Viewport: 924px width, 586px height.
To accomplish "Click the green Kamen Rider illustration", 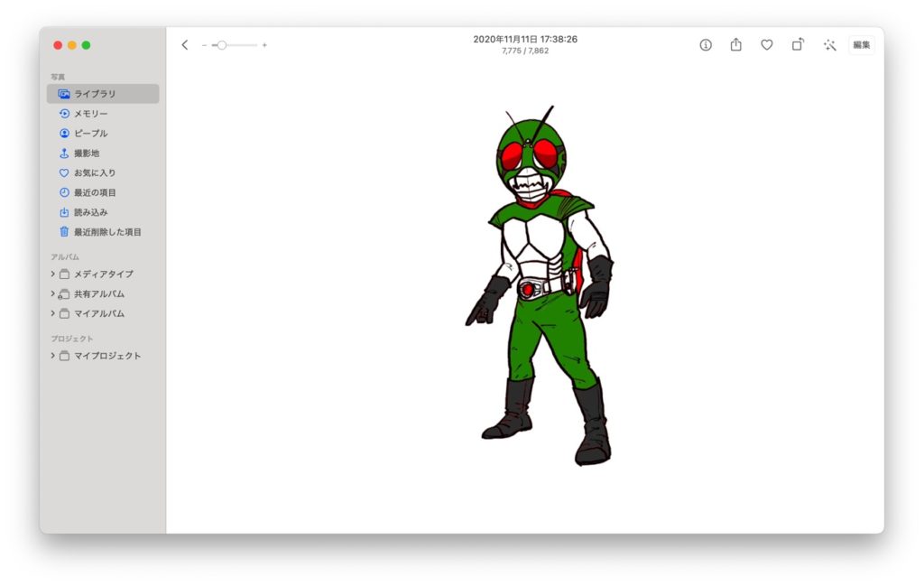I will pyautogui.click(x=540, y=286).
